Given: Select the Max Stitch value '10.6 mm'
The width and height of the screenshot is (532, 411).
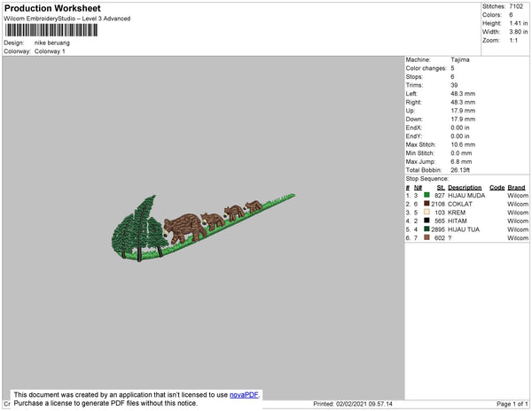Looking at the screenshot, I should [463, 144].
